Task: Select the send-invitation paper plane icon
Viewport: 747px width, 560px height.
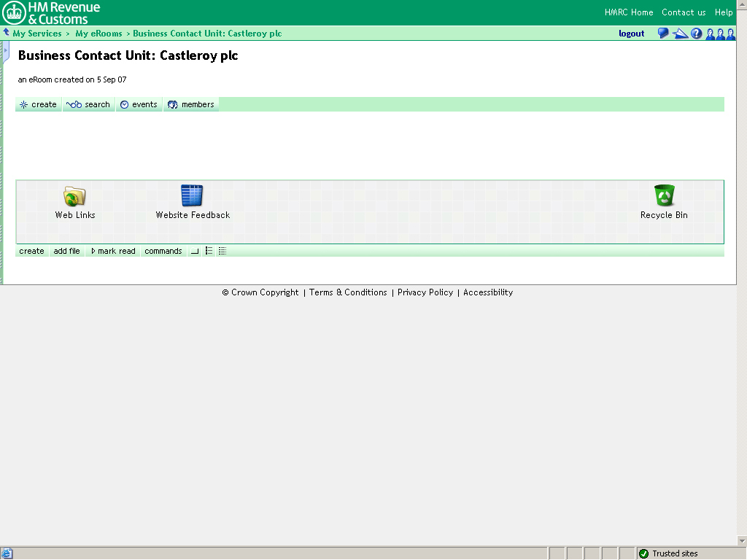Action: click(x=680, y=33)
